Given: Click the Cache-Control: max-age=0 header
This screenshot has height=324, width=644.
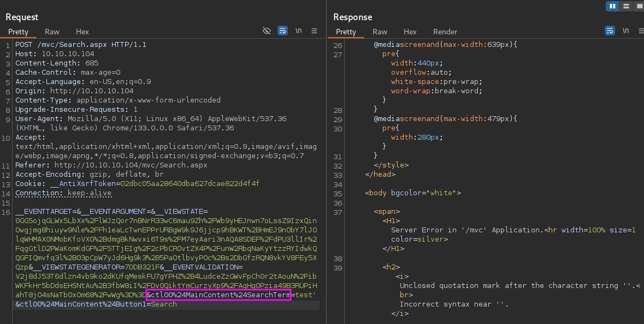Looking at the screenshot, I should (68, 72).
